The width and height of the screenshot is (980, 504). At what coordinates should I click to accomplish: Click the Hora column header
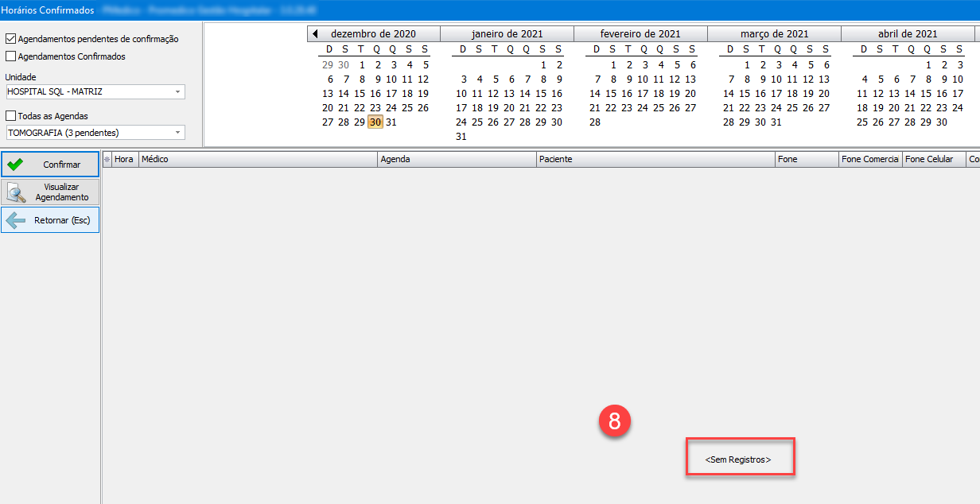[124, 160]
